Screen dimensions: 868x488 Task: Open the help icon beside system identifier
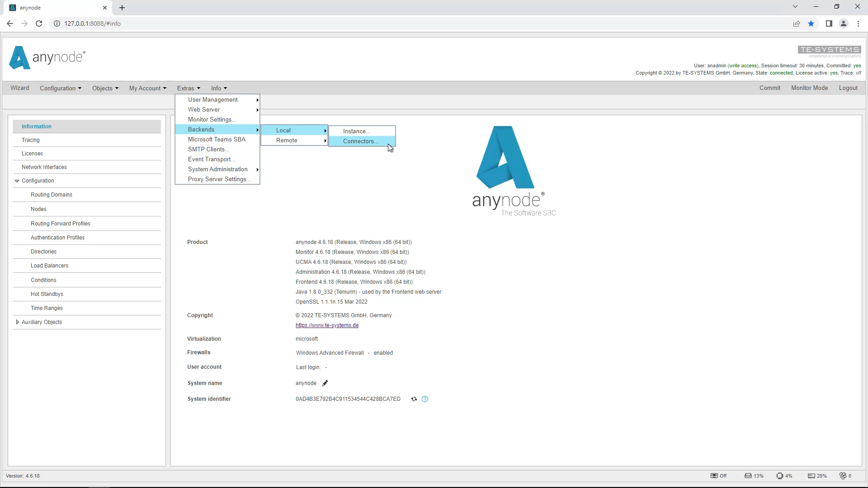[x=425, y=399]
